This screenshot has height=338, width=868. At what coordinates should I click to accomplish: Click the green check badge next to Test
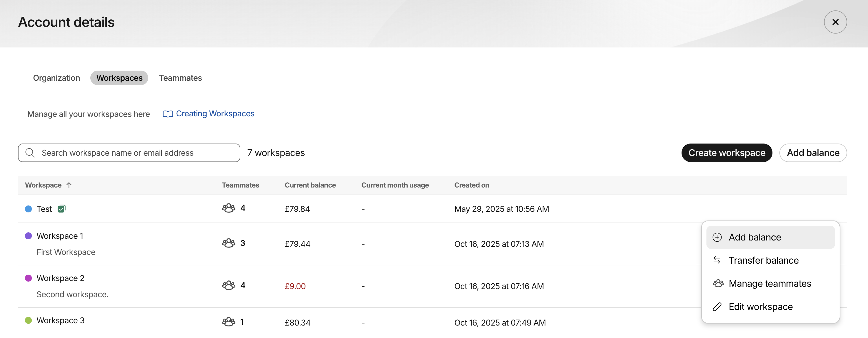pos(61,209)
